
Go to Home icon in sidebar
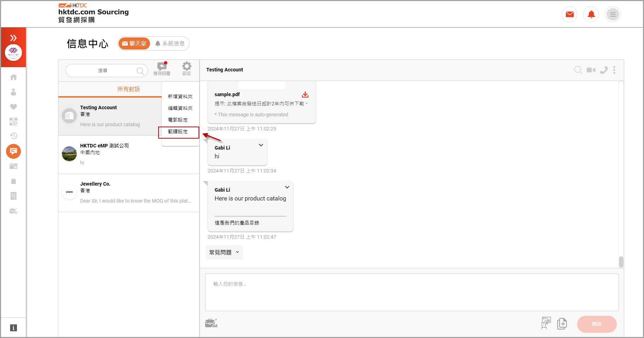[13, 77]
